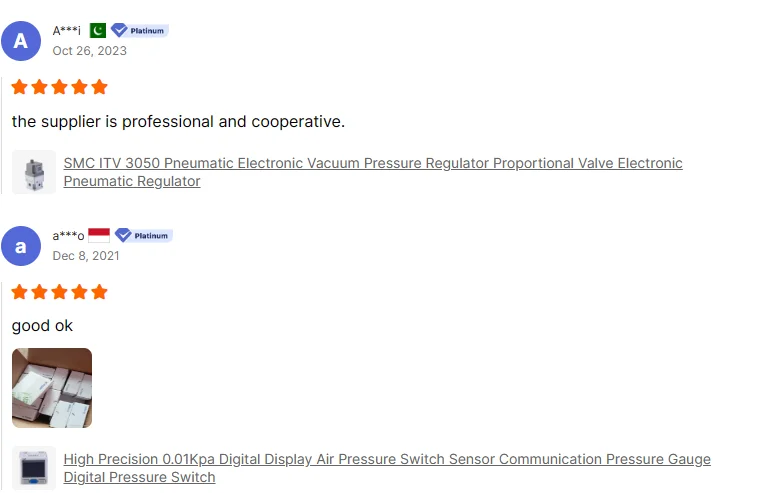The width and height of the screenshot is (769, 493).
Task: Click the Platinum badge next to A***i
Action: (x=140, y=30)
